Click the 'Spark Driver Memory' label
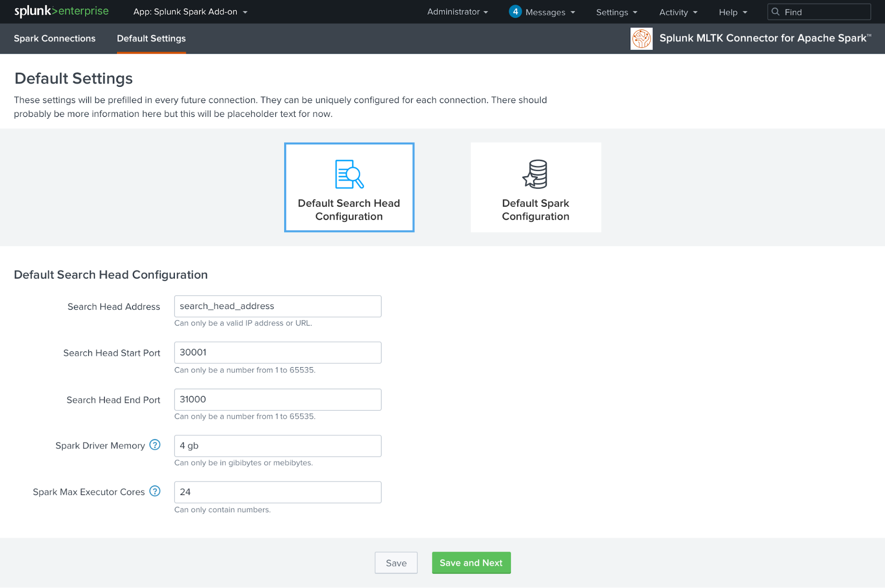The image size is (885, 588). pos(100,446)
